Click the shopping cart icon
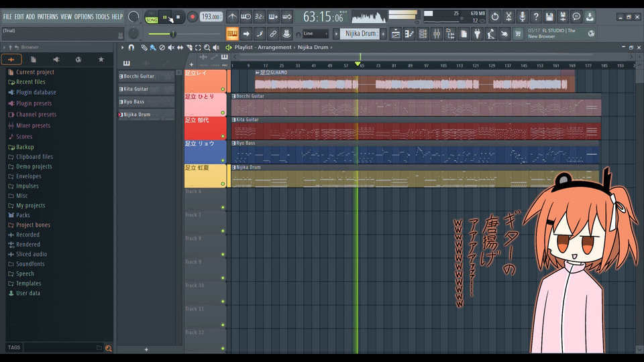The height and width of the screenshot is (362, 644). pyautogui.click(x=518, y=34)
